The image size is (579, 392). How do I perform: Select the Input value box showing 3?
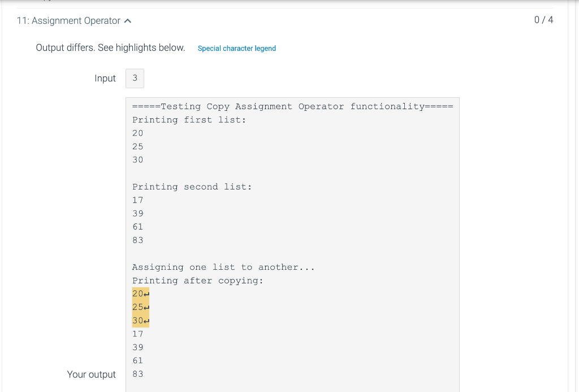(x=135, y=78)
